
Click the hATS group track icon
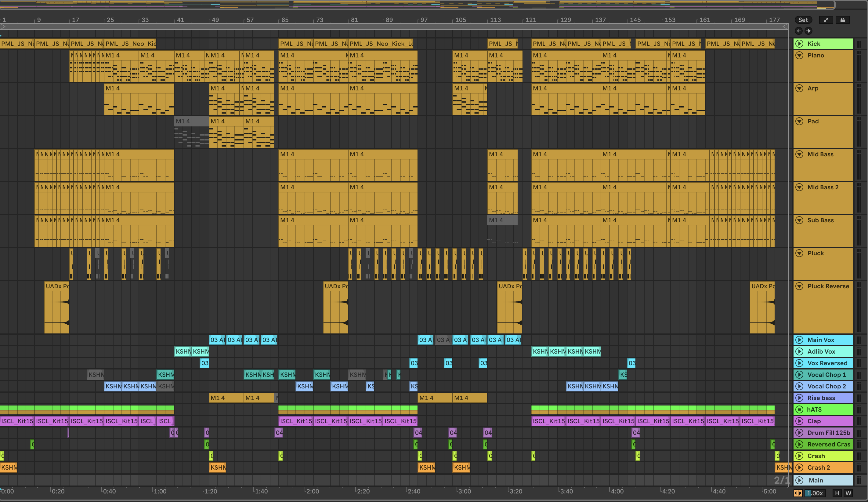coord(799,409)
